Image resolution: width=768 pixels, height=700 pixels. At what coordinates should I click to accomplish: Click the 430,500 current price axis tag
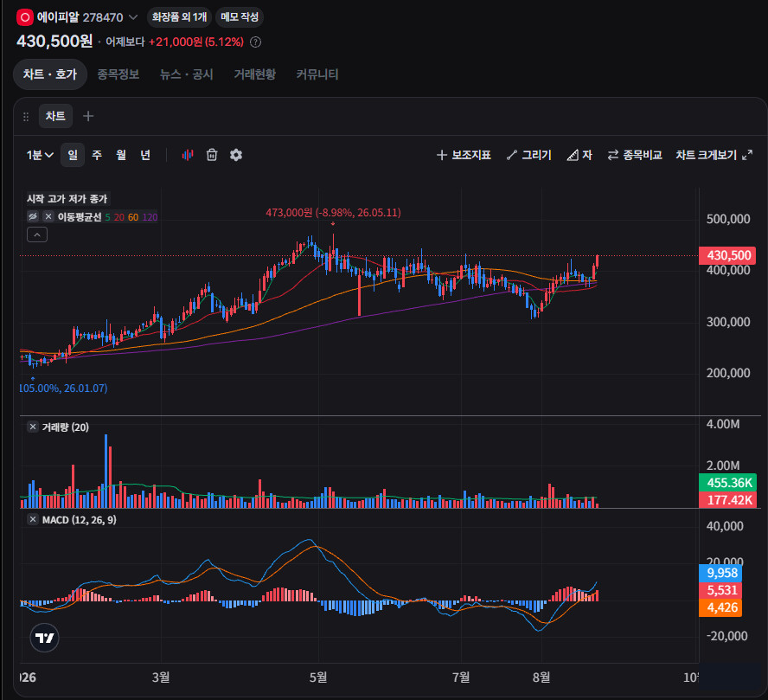click(x=727, y=255)
